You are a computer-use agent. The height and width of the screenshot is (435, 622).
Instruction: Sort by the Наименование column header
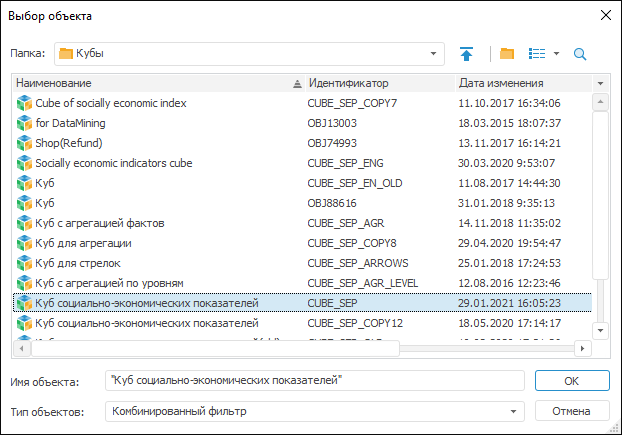(x=150, y=83)
